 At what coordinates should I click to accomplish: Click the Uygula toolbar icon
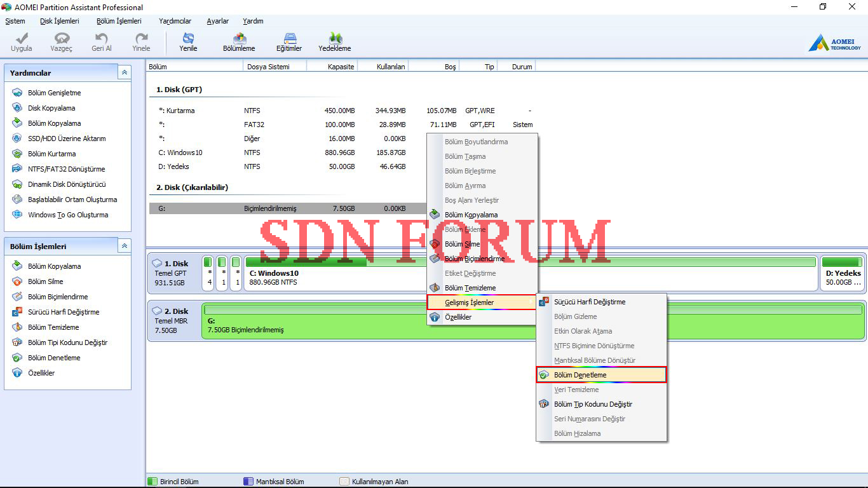[x=22, y=42]
